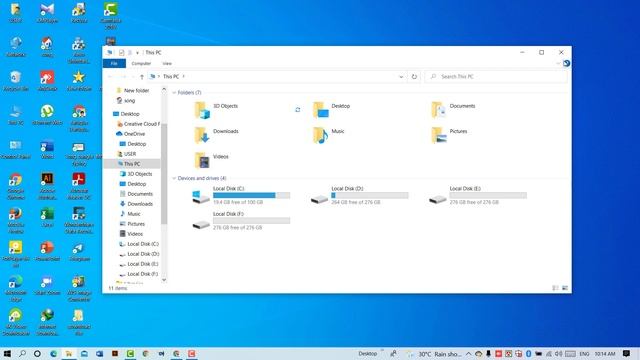Open the Camtasia desktop shortcut

pos(111,16)
